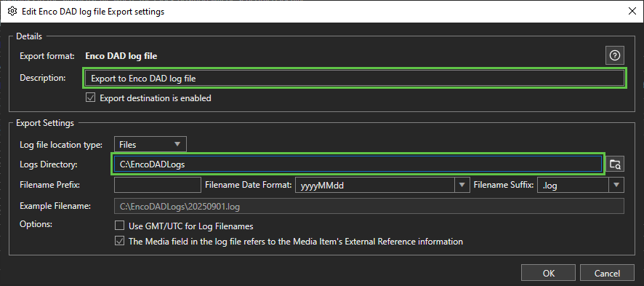Click the 'Details' group label
The image size is (644, 286).
(29, 36)
